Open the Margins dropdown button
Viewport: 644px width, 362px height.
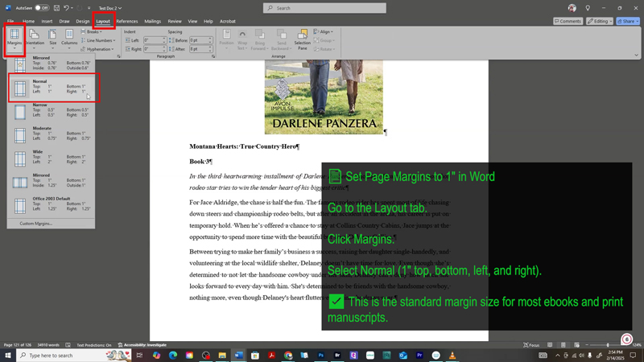pos(14,39)
